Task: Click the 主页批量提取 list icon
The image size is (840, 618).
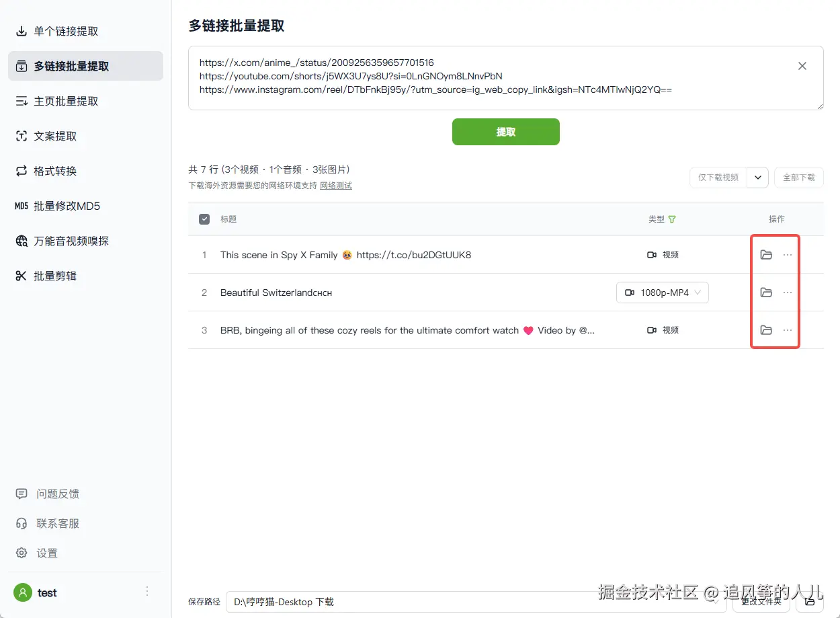Action: (22, 101)
